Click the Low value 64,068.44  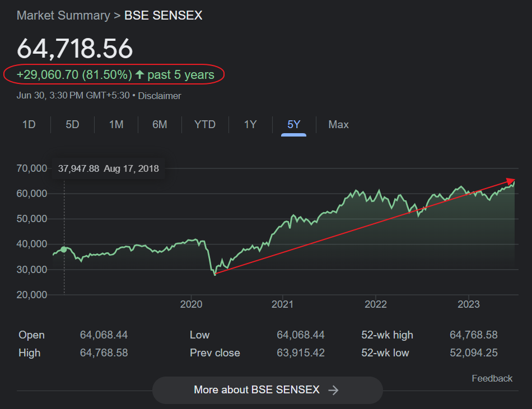coord(301,335)
